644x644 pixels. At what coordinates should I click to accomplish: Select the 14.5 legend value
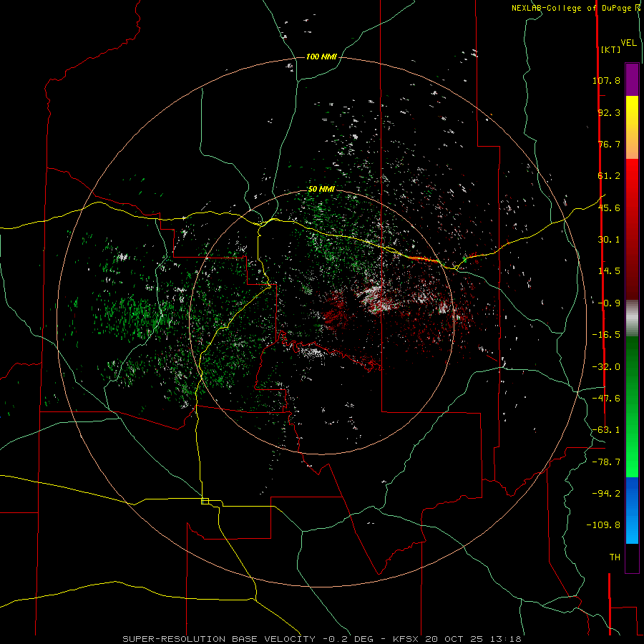tap(609, 271)
